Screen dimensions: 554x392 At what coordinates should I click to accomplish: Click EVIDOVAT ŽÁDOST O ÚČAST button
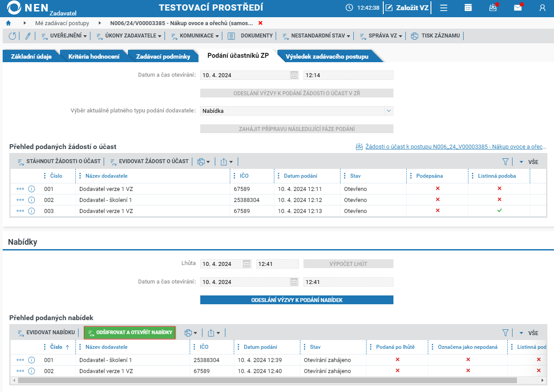pos(149,162)
